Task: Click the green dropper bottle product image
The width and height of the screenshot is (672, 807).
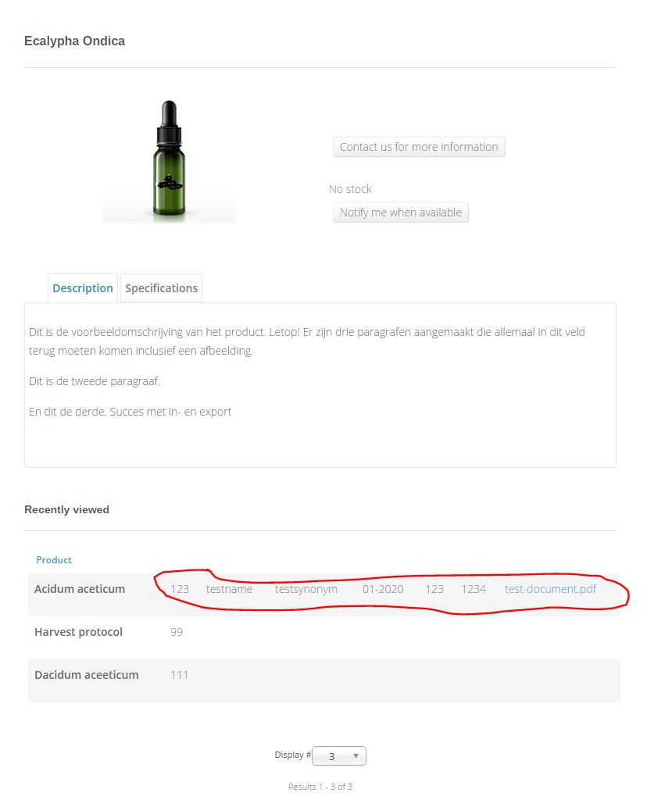Action: (x=169, y=161)
